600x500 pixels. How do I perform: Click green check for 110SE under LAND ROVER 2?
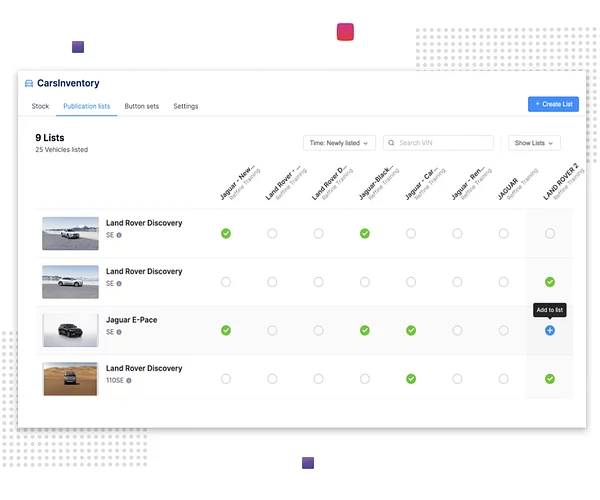click(x=549, y=379)
